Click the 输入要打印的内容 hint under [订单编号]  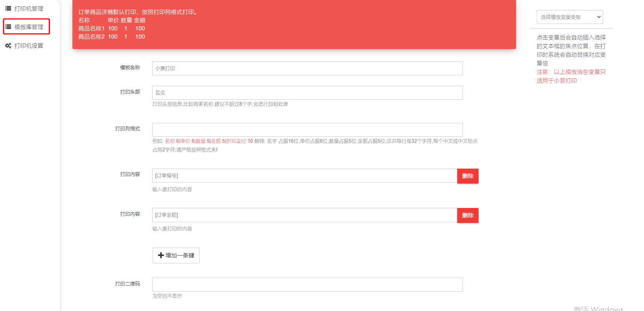coord(172,189)
